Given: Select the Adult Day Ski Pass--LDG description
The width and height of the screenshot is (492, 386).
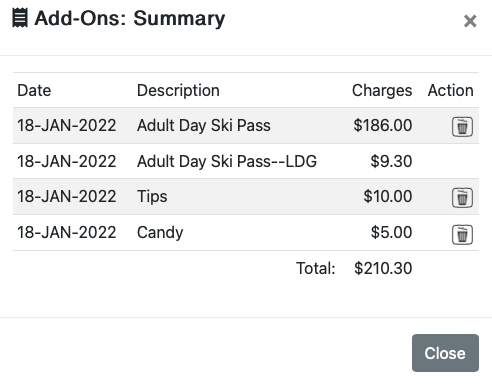Looking at the screenshot, I should pos(227,161).
